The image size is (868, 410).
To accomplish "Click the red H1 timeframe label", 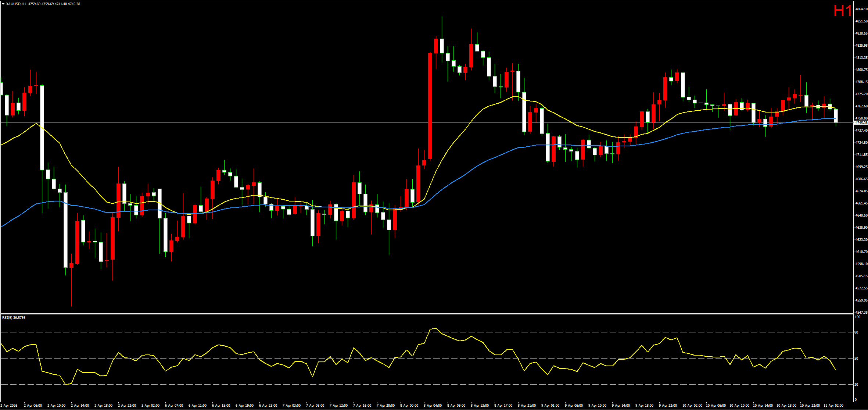I will pos(842,11).
